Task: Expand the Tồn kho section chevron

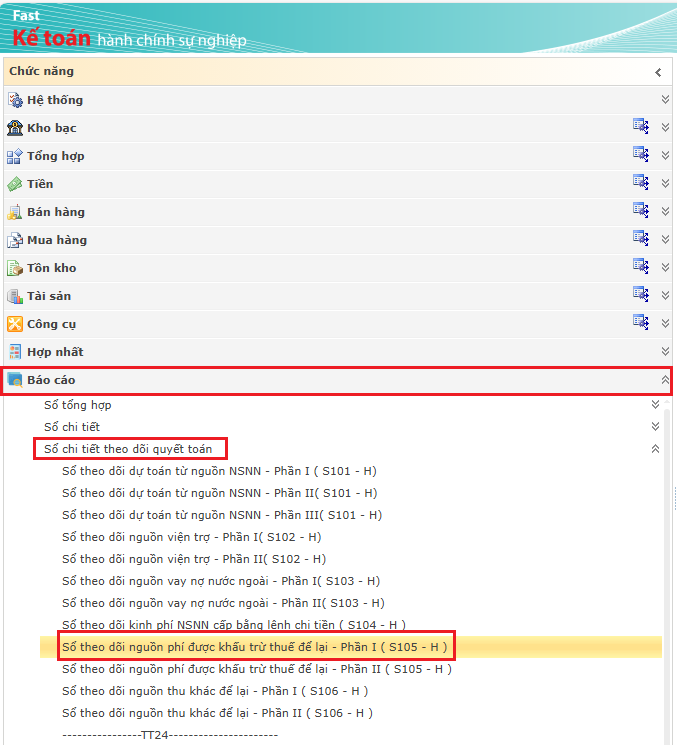Action: pos(665,267)
